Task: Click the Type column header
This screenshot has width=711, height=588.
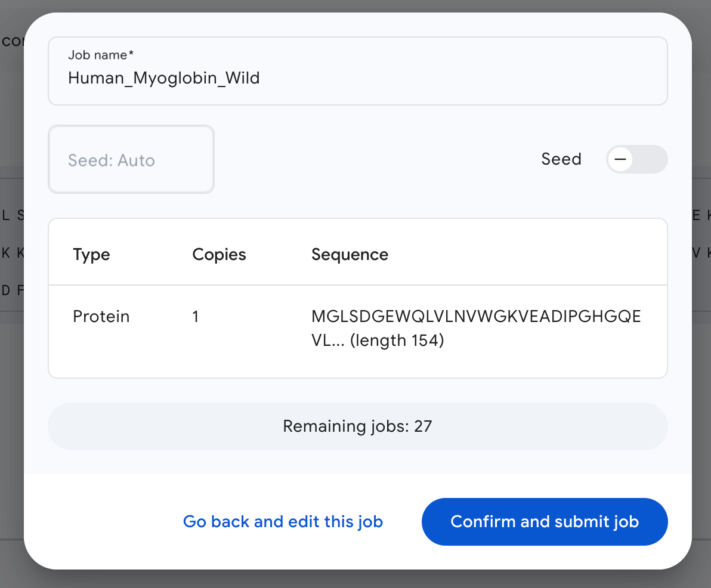Action: pyautogui.click(x=91, y=254)
